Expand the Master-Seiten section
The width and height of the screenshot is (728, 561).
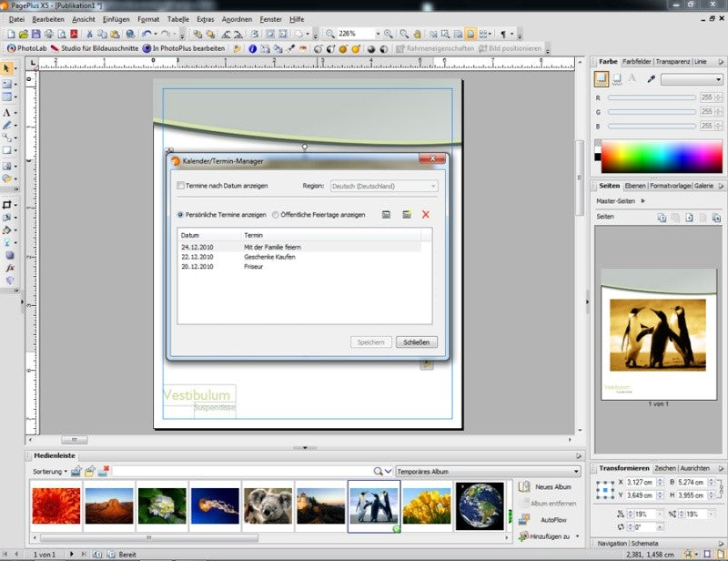pyautogui.click(x=643, y=201)
